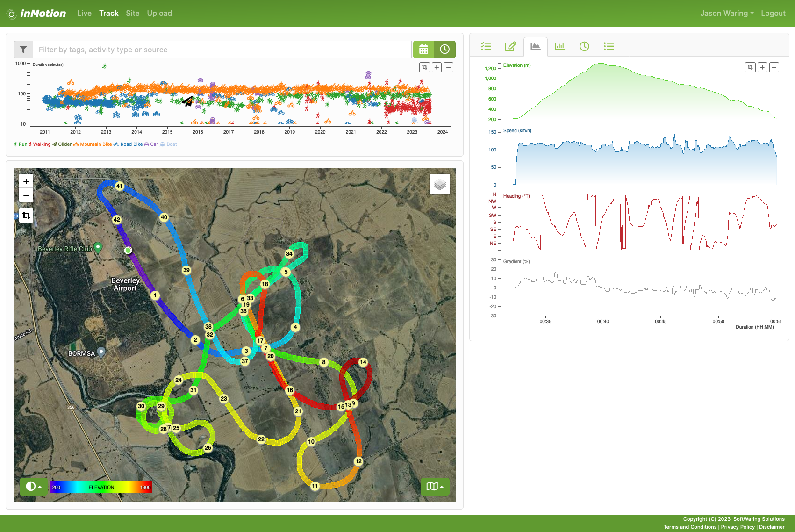Zoom in on the map
Screen dimensions: 795x532
click(x=26, y=181)
